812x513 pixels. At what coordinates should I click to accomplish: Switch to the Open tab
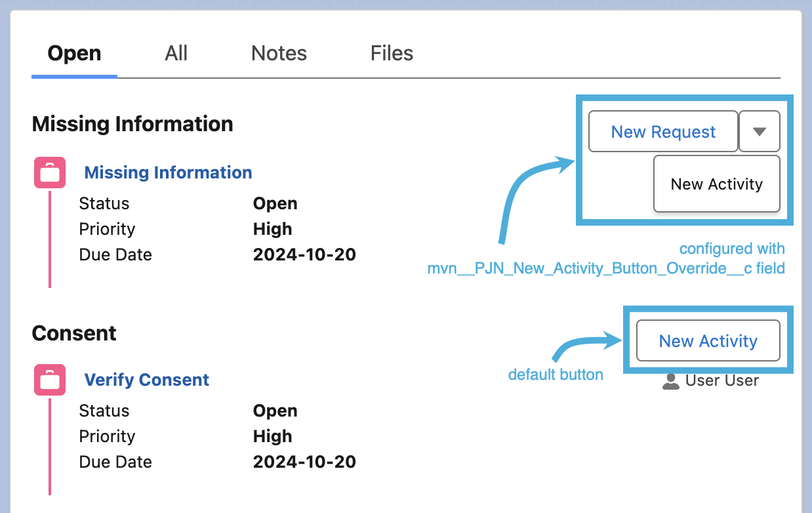[x=74, y=53]
